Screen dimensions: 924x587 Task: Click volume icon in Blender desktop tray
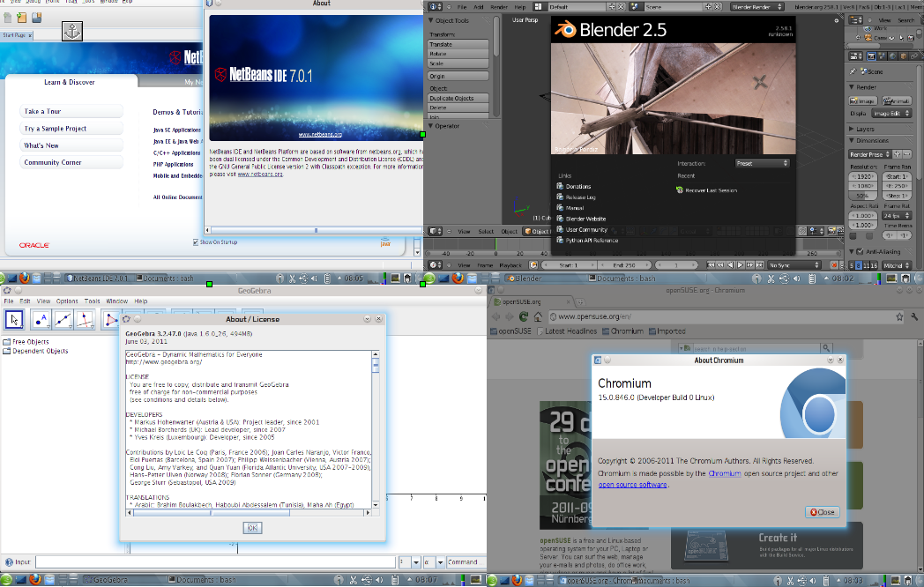click(x=797, y=279)
